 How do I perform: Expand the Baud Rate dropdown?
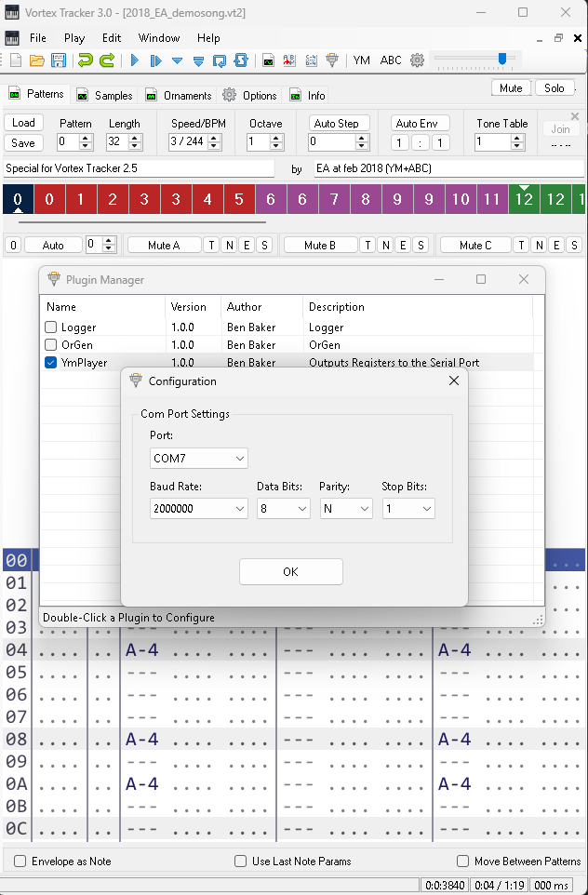click(199, 509)
